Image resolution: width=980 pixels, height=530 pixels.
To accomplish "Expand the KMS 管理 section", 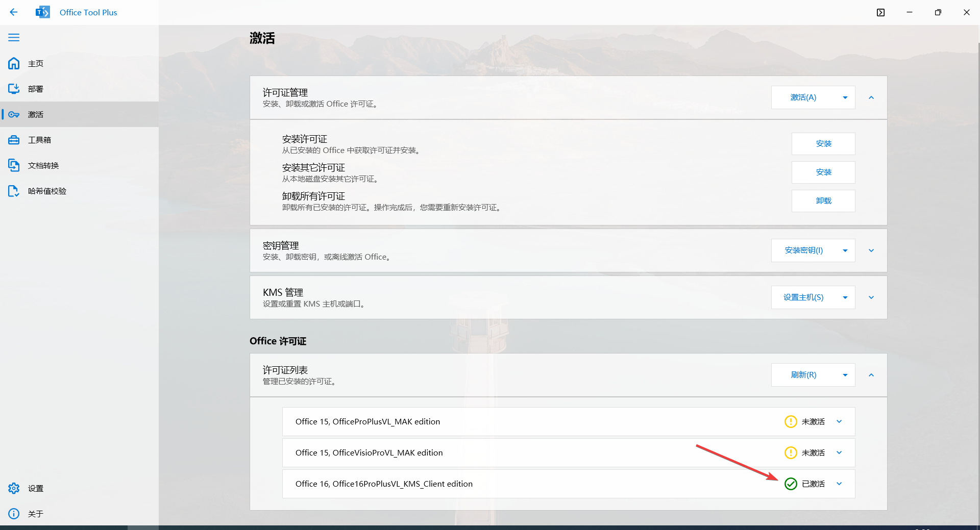I will (x=871, y=297).
